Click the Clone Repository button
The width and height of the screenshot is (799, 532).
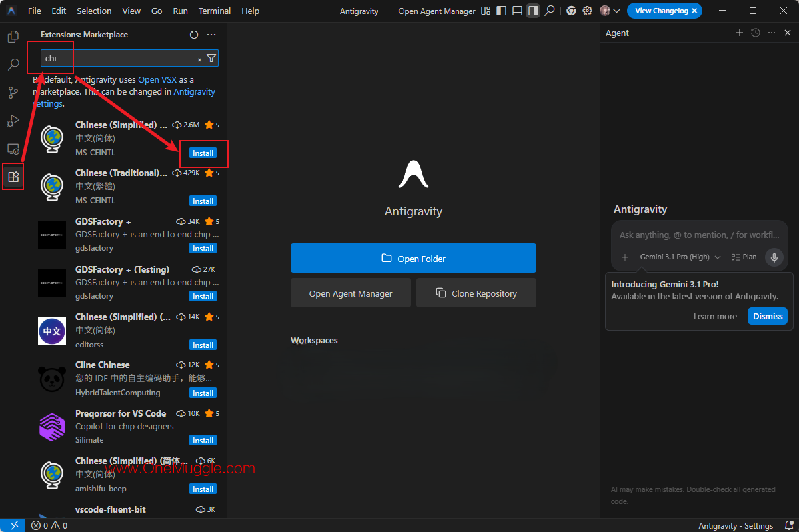tap(476, 293)
